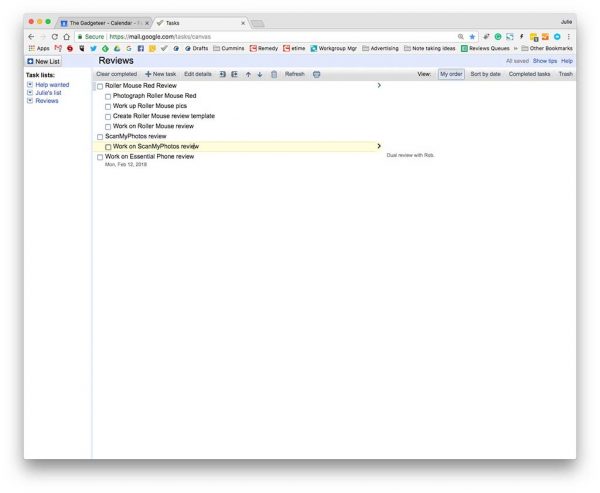Open the Google Drive bookmark icon
This screenshot has height=493, width=600.
[x=117, y=48]
